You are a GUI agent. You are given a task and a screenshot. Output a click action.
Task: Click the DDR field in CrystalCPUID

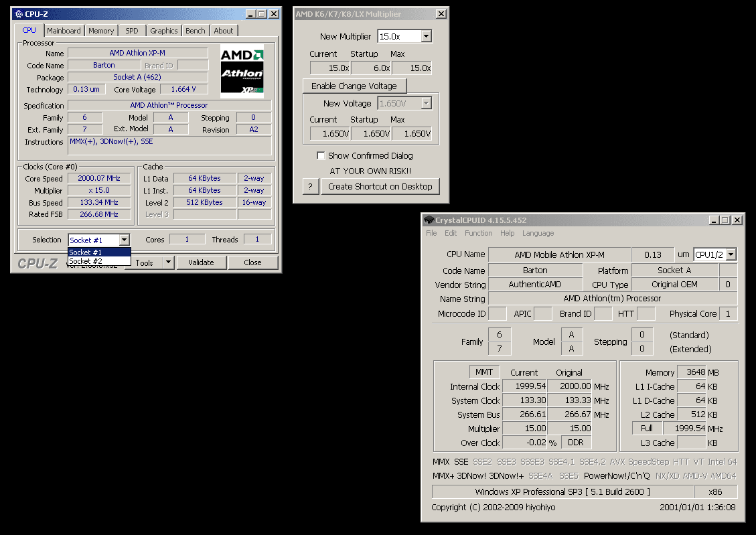point(576,442)
